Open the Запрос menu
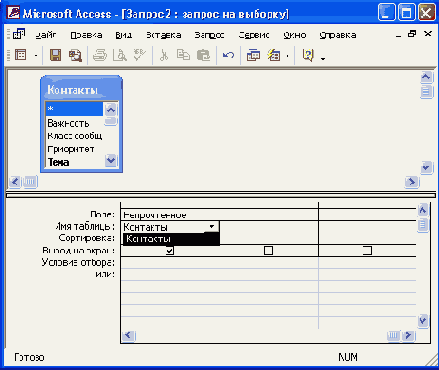This screenshot has height=370, width=439. (209, 35)
